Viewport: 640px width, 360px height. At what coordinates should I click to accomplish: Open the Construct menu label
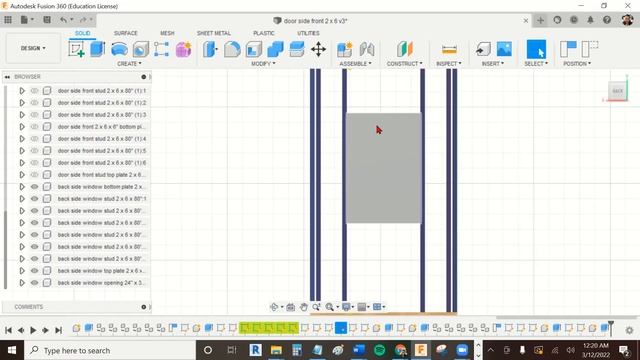click(404, 64)
